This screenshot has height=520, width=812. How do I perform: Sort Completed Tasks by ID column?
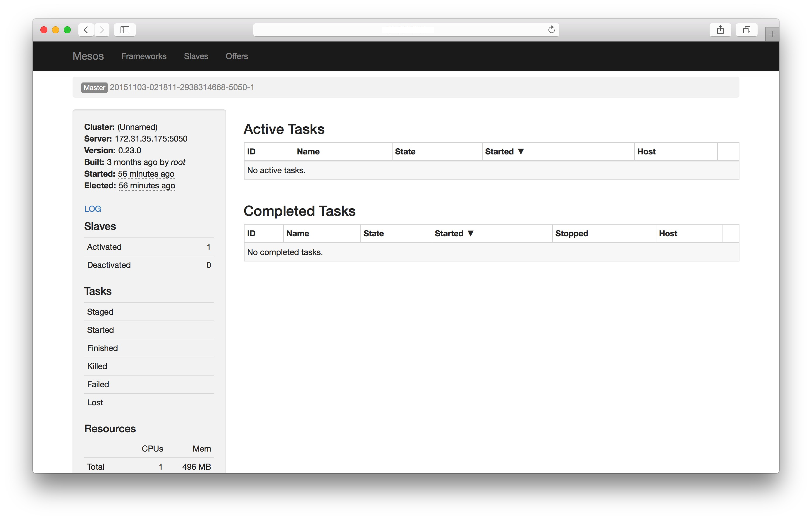pos(263,233)
